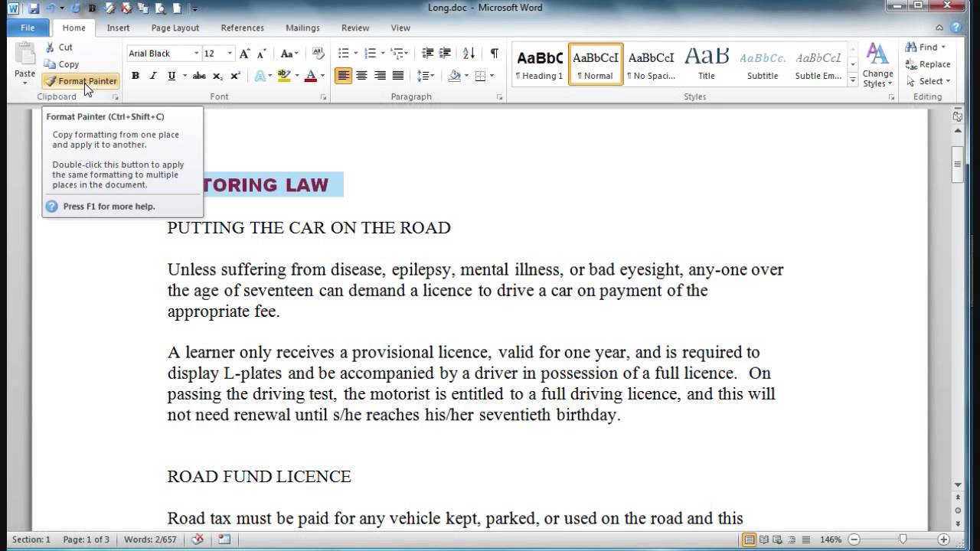Click the Replace button
The image size is (980, 551).
tap(927, 64)
